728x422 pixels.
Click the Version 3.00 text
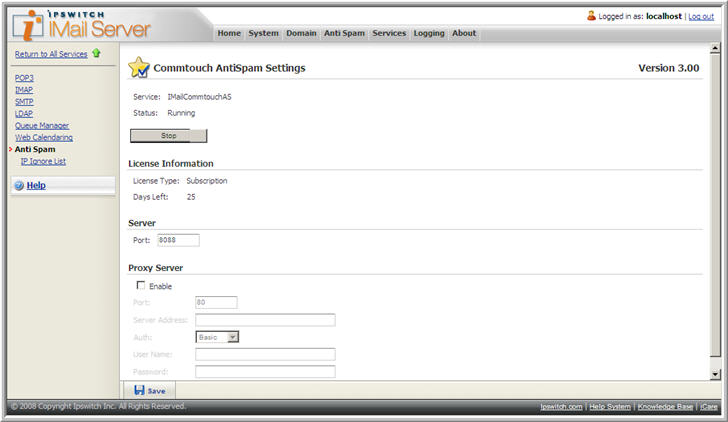pyautogui.click(x=669, y=68)
